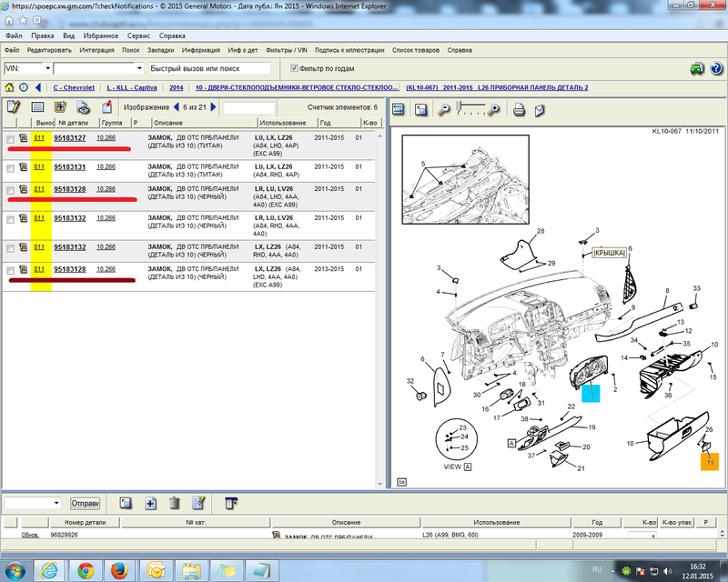Open the Фильтры / VIN menu

pos(287,50)
